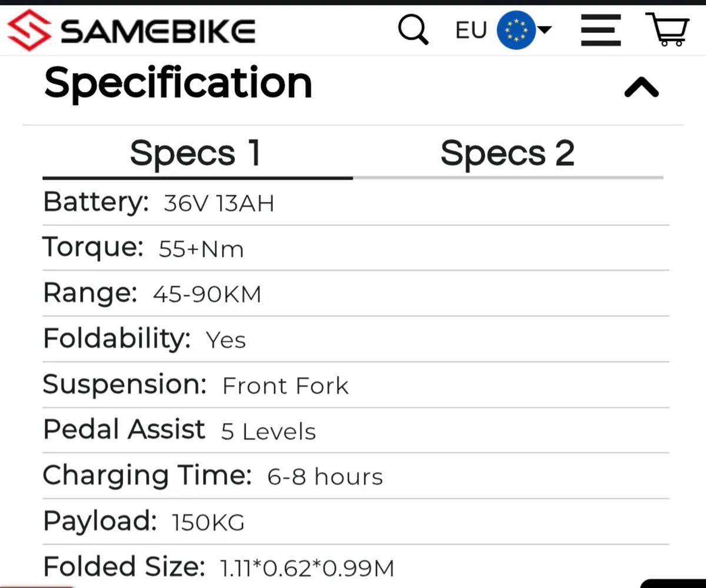Image resolution: width=706 pixels, height=588 pixels.
Task: Switch to the Specs 2 tab
Action: click(508, 153)
